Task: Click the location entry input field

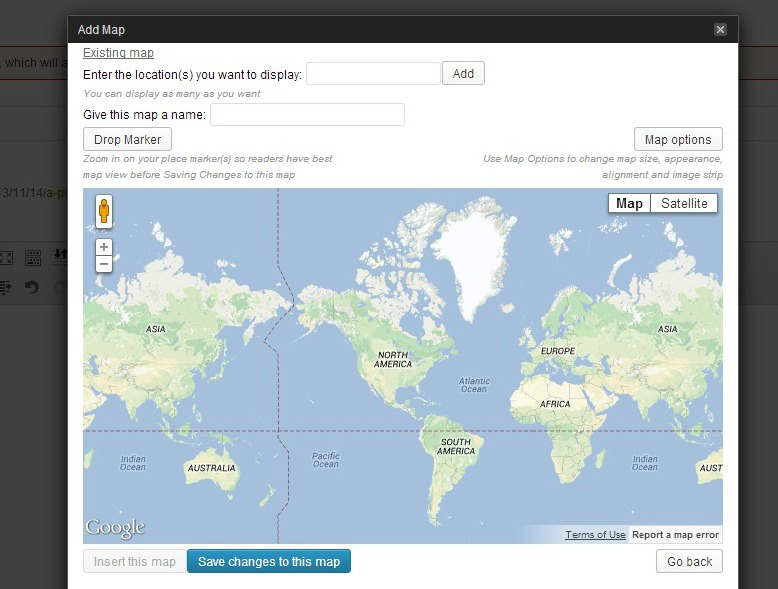Action: pos(373,73)
